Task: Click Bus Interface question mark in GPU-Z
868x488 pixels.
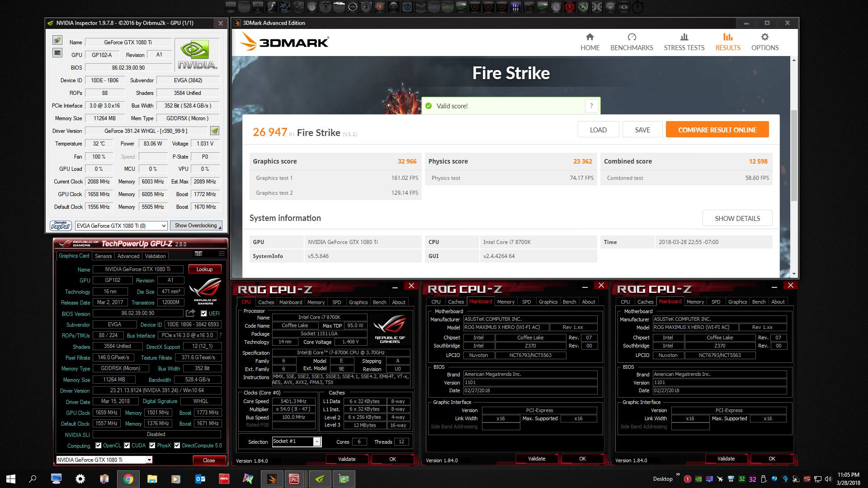Action: tap(220, 335)
